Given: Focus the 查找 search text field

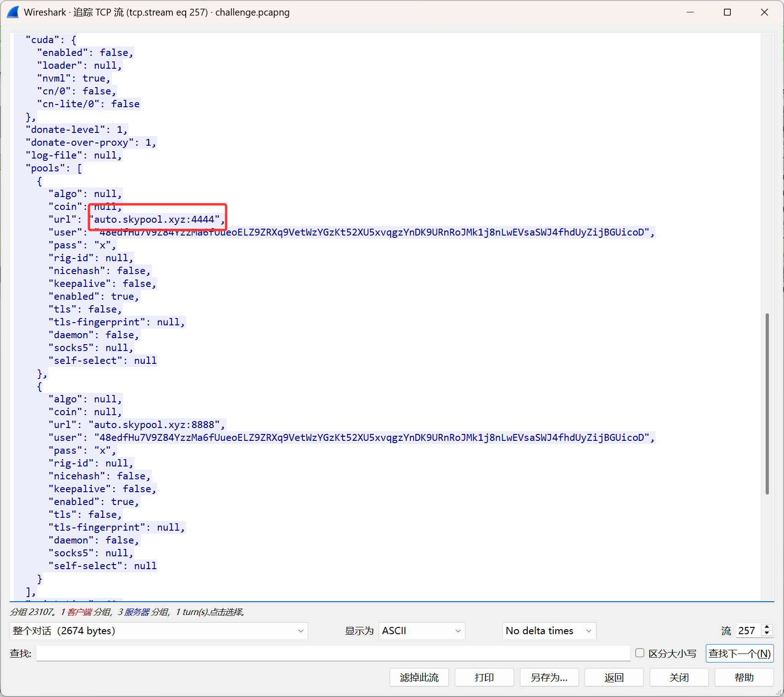Looking at the screenshot, I should coord(333,653).
